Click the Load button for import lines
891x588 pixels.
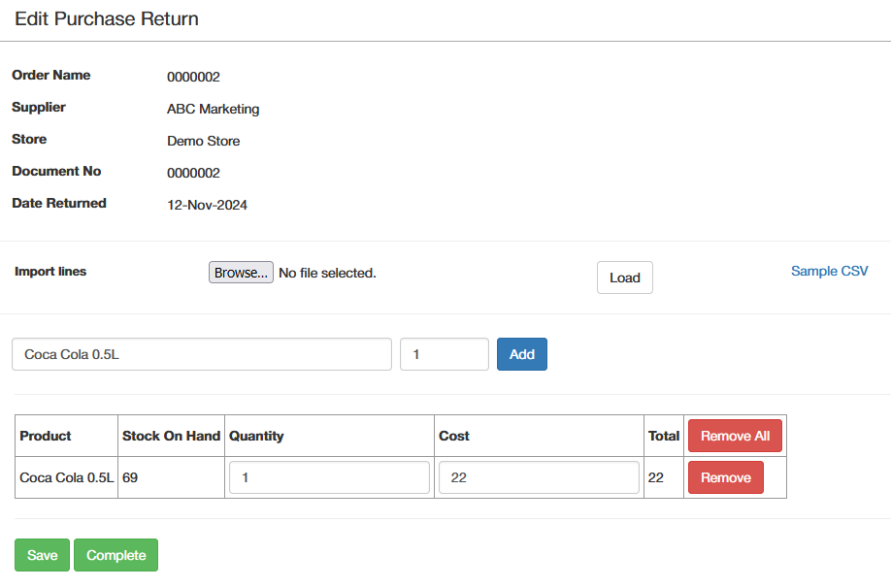tap(624, 278)
